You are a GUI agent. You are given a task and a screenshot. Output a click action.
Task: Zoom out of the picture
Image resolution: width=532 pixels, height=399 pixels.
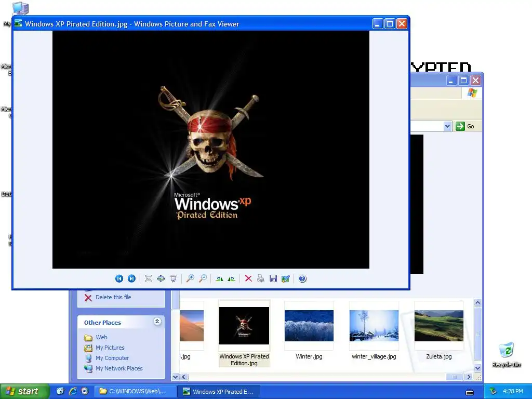pyautogui.click(x=203, y=278)
